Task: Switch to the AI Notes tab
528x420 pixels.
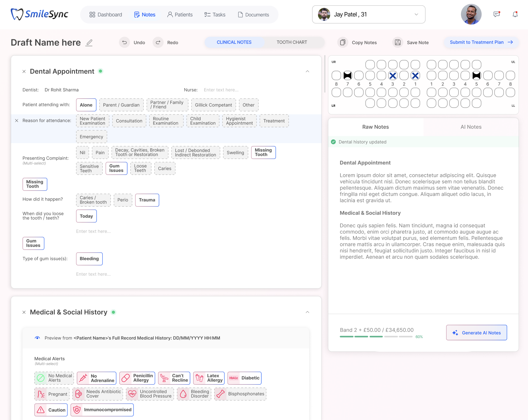Action: (x=471, y=127)
